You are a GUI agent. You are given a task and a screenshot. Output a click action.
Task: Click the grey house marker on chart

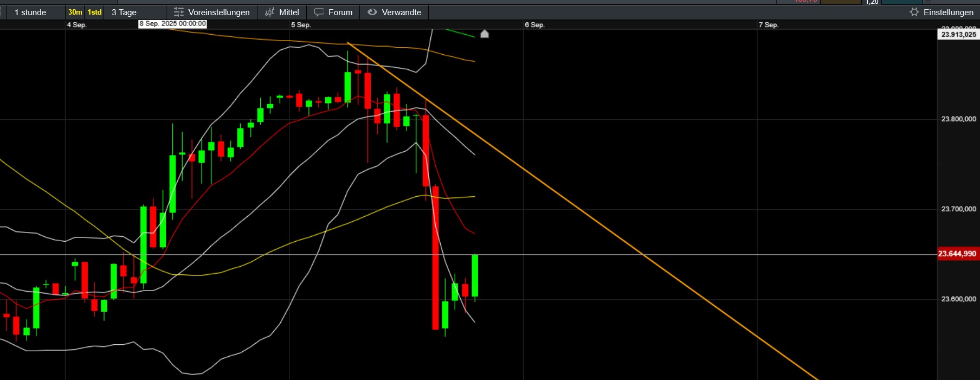coord(485,34)
